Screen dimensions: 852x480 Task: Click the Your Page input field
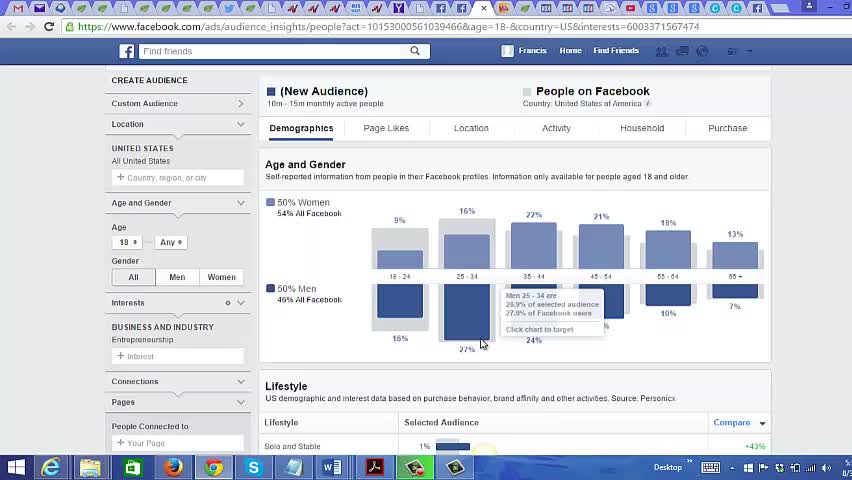(x=178, y=443)
